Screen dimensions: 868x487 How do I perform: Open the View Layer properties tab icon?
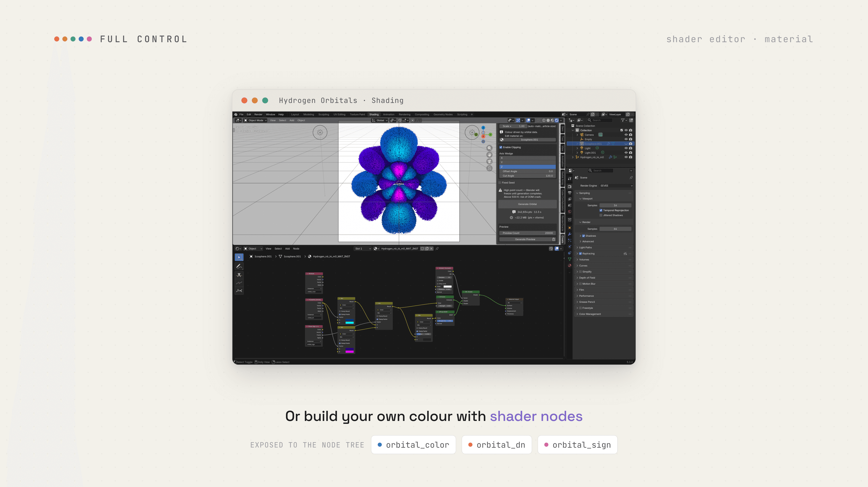570,199
